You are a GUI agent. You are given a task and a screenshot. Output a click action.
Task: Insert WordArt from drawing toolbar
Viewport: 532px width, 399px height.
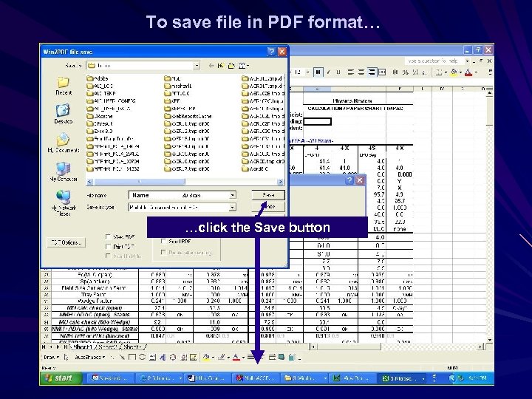[x=163, y=357]
